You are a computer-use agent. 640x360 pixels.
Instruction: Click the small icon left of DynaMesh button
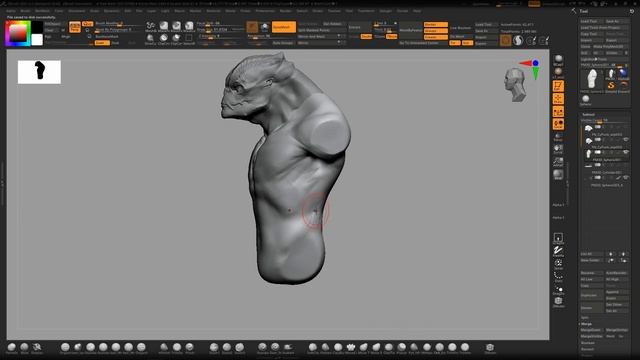265,27
